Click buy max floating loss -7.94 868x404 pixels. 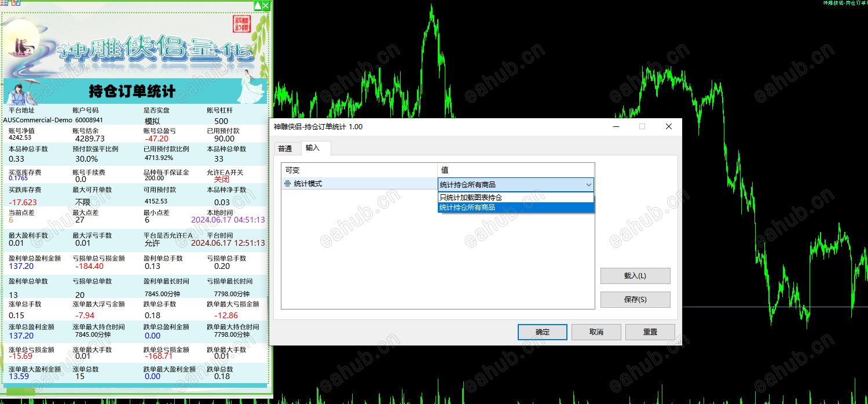85,315
